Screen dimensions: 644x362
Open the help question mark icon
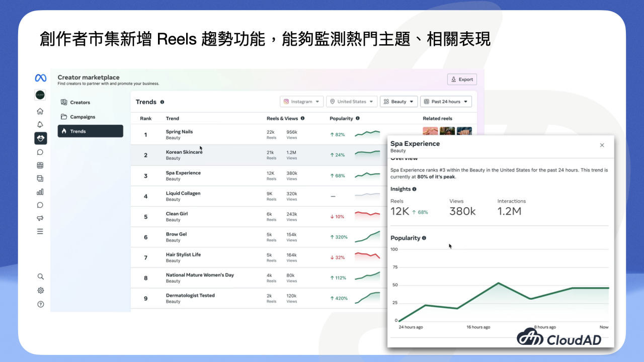tap(41, 304)
